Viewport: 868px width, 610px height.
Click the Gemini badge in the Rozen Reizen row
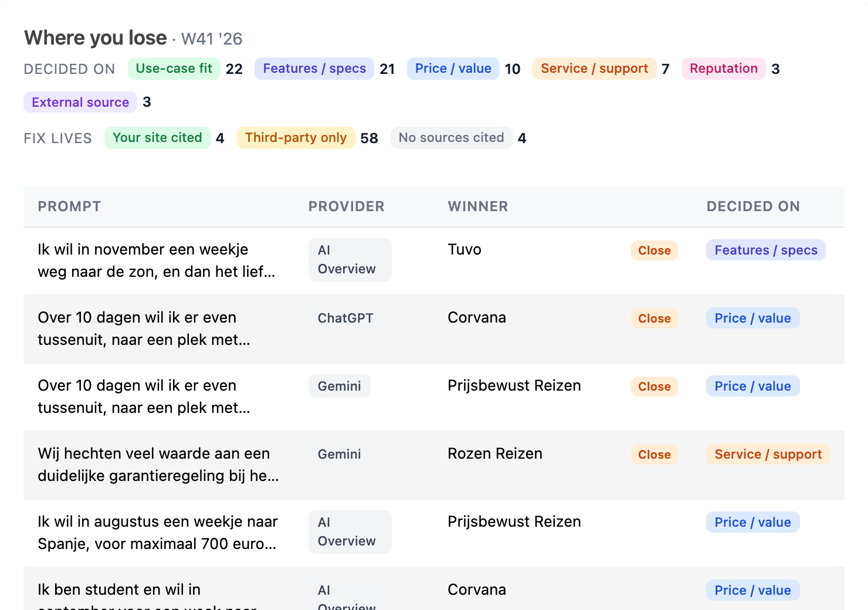(x=339, y=454)
